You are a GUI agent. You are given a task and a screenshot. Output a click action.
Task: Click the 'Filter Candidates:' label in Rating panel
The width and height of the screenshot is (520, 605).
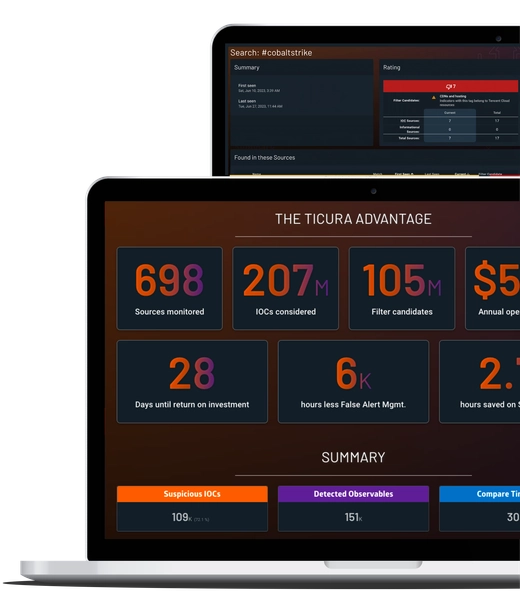tap(406, 100)
